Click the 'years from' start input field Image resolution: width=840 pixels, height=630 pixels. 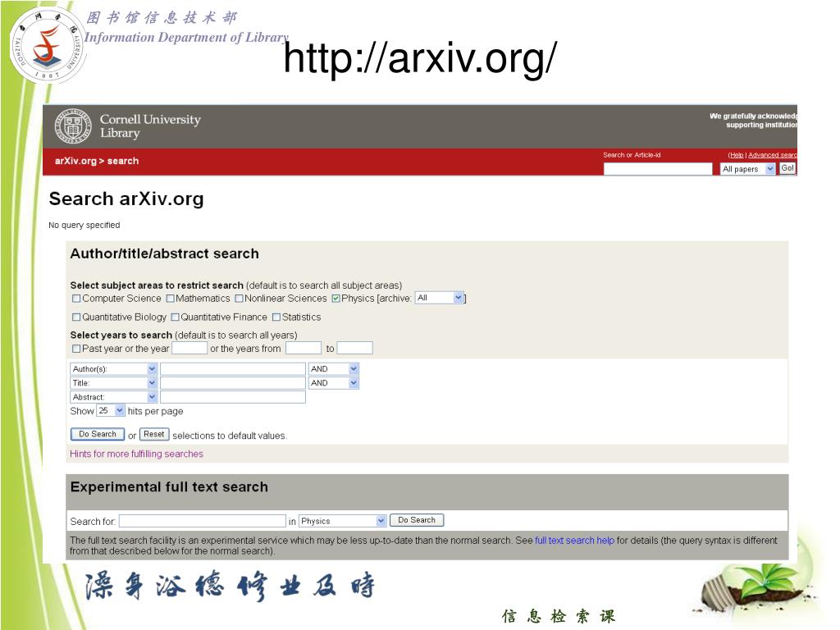304,348
